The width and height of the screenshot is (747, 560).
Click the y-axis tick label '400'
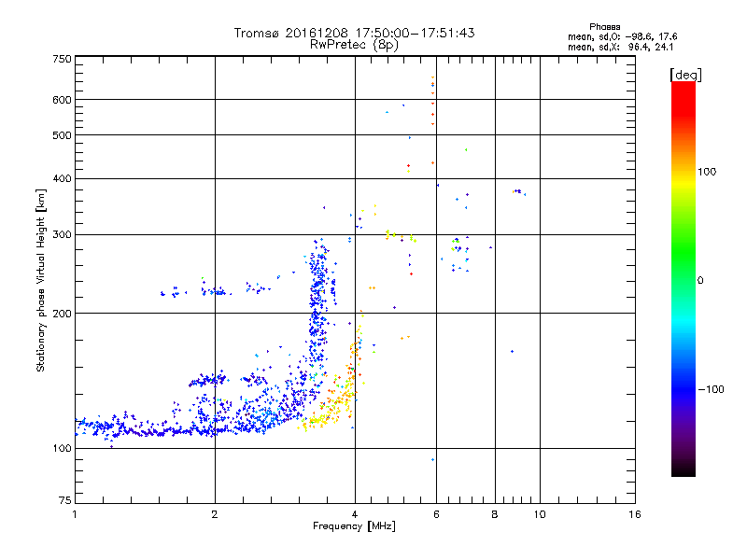click(63, 179)
